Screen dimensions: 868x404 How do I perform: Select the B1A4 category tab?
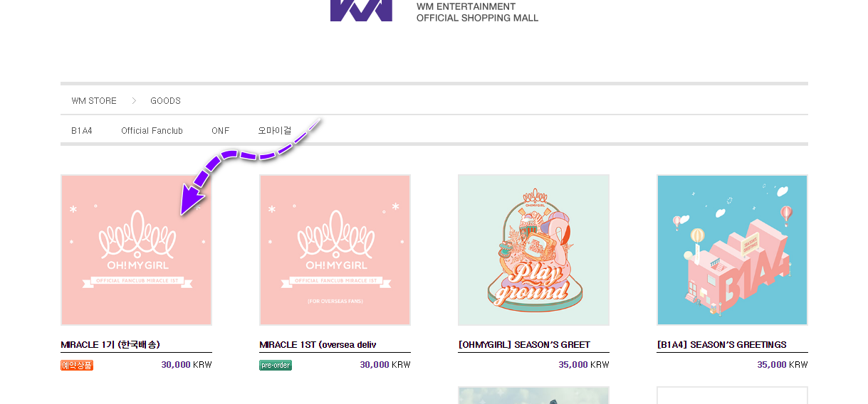point(82,131)
